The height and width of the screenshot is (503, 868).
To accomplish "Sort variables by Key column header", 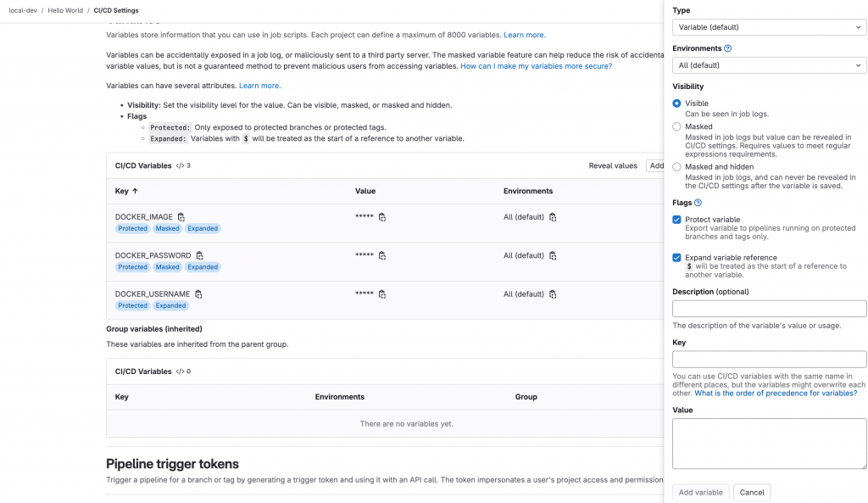I will (x=126, y=192).
